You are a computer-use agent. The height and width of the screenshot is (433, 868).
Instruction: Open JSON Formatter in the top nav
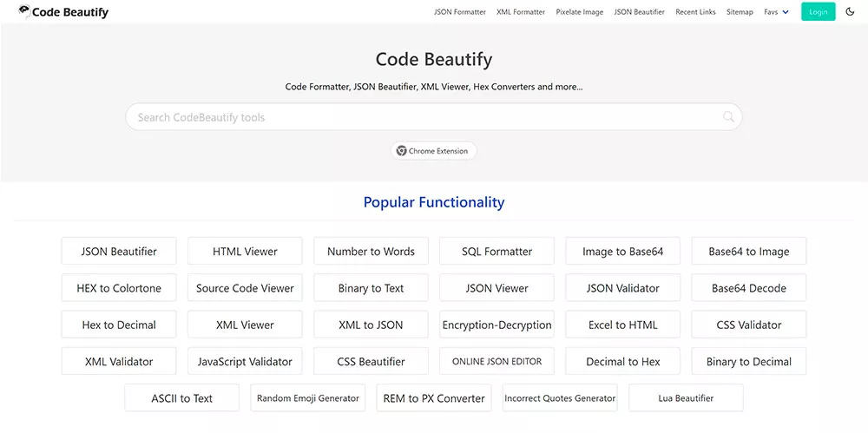pos(459,11)
